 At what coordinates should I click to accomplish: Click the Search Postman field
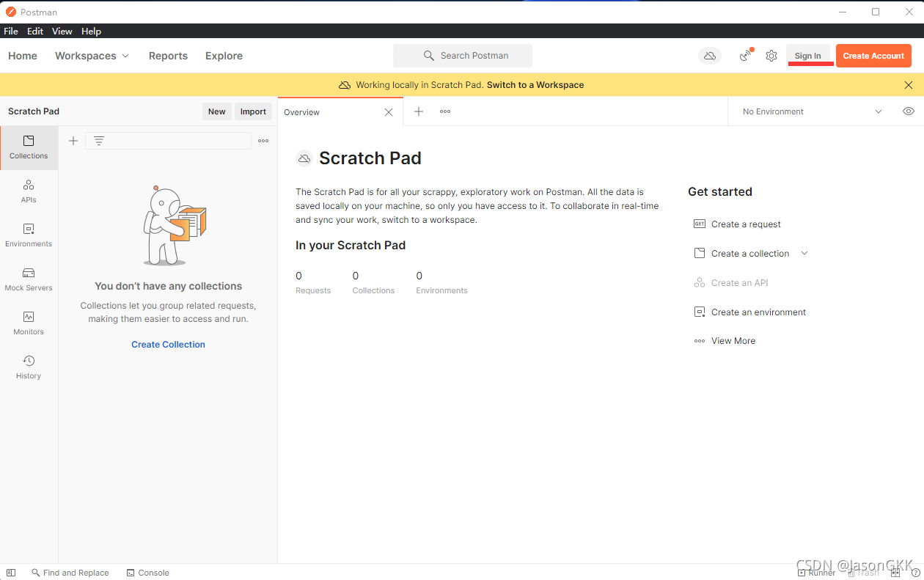tap(463, 56)
